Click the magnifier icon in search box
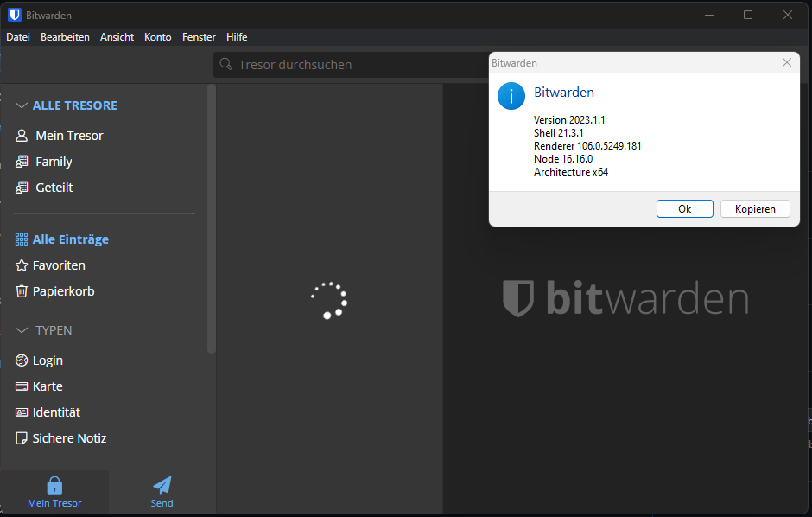Image resolution: width=812 pixels, height=517 pixels. click(225, 64)
